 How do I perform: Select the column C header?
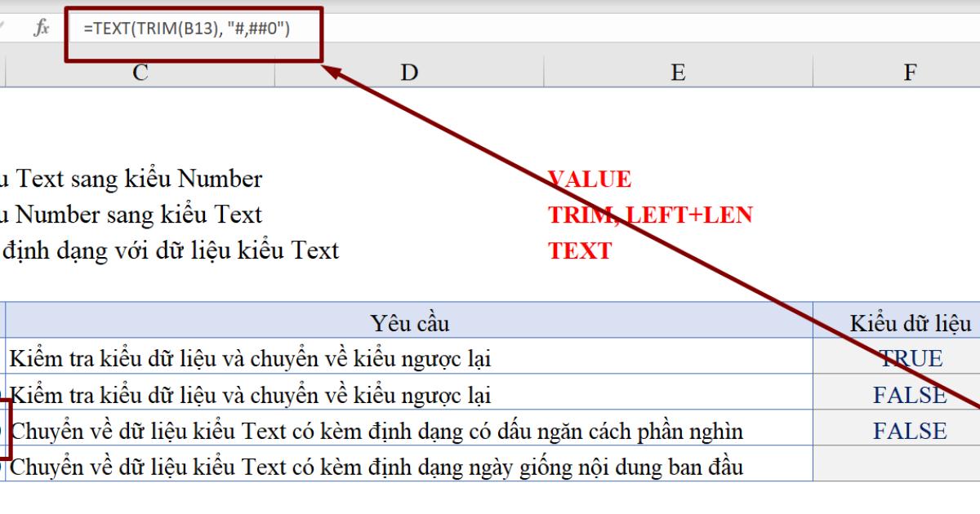coord(140,73)
